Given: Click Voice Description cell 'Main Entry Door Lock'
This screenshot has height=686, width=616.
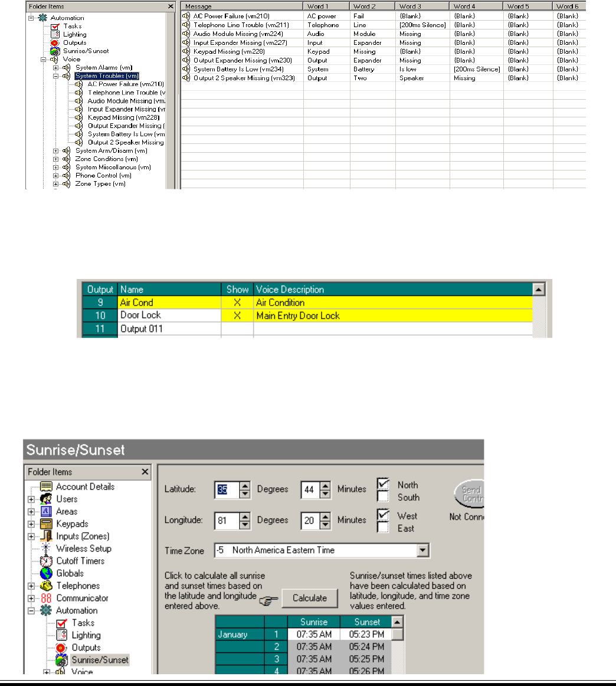Looking at the screenshot, I should pos(393,316).
